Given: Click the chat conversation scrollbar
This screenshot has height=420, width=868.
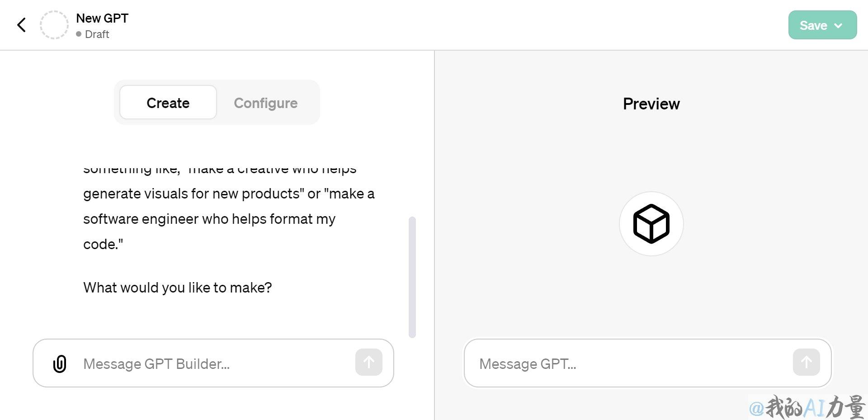Looking at the screenshot, I should 412,277.
